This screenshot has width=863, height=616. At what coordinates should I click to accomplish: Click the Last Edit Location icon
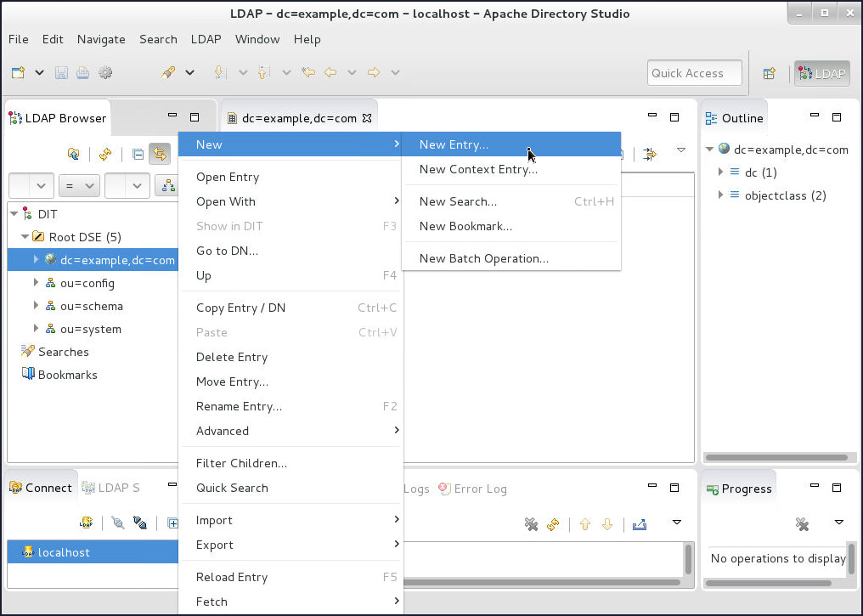pyautogui.click(x=308, y=73)
